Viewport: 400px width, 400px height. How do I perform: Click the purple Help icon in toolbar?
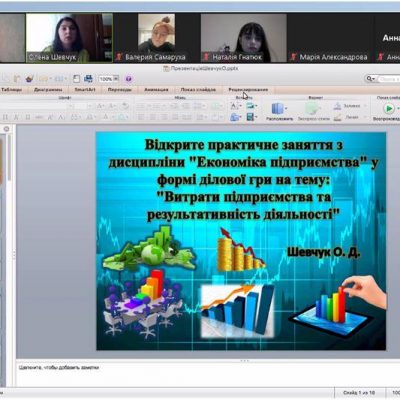coord(129,79)
